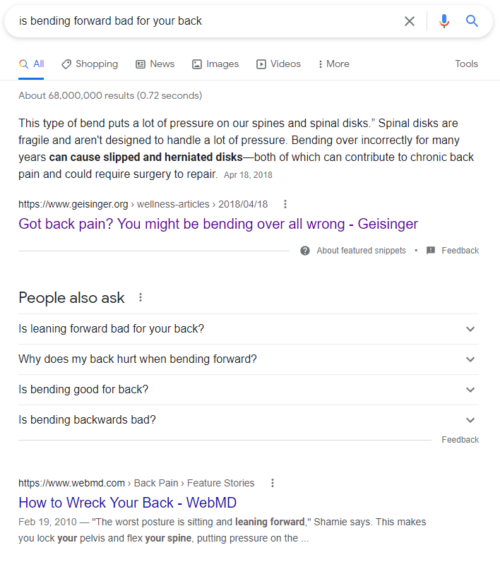Expand "Is bending backwards bad?" question
Viewport: 500px width, 562px height.
pos(248,420)
